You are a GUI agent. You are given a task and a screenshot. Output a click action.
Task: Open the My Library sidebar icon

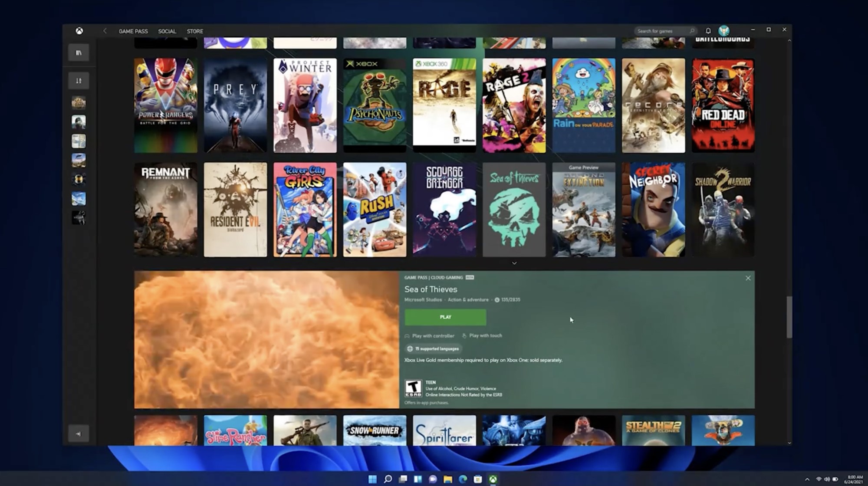(x=79, y=53)
